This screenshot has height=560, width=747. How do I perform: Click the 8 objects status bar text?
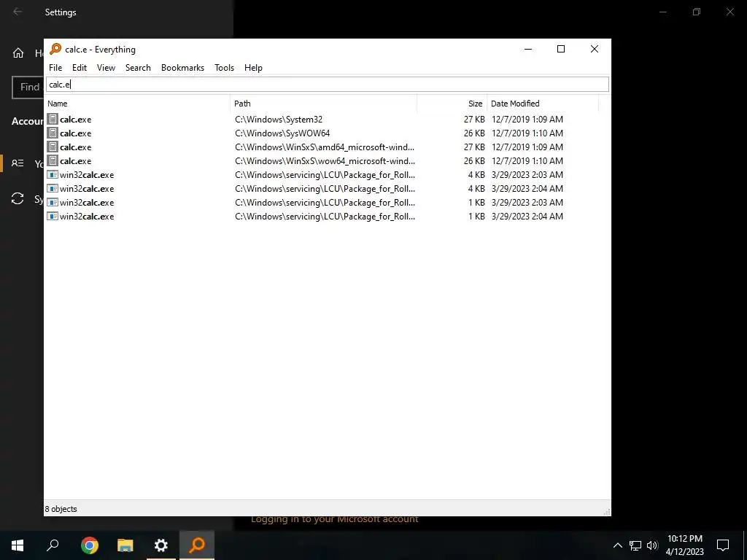click(61, 509)
